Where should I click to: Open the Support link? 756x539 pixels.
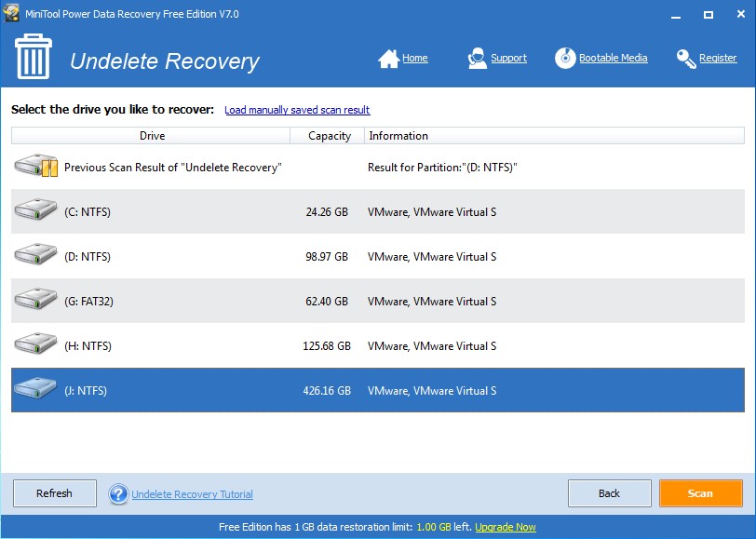pyautogui.click(x=508, y=58)
